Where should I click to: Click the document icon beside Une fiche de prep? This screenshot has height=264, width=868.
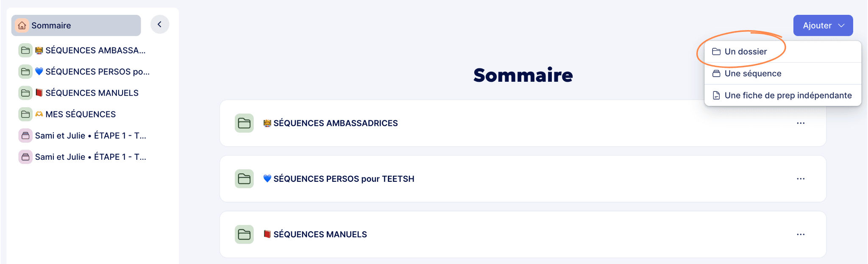[x=716, y=95]
